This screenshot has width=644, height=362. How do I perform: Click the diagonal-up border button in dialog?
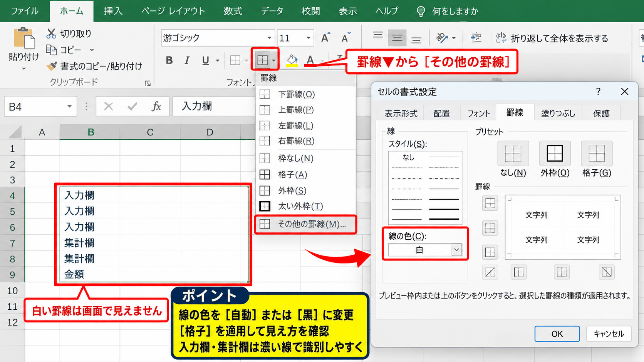tap(490, 272)
